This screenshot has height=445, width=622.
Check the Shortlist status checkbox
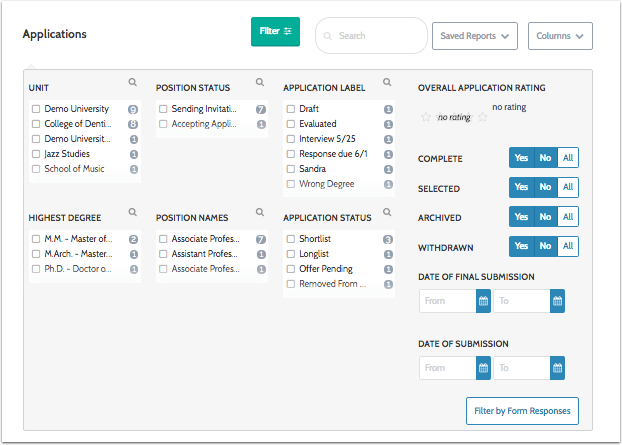coord(291,239)
